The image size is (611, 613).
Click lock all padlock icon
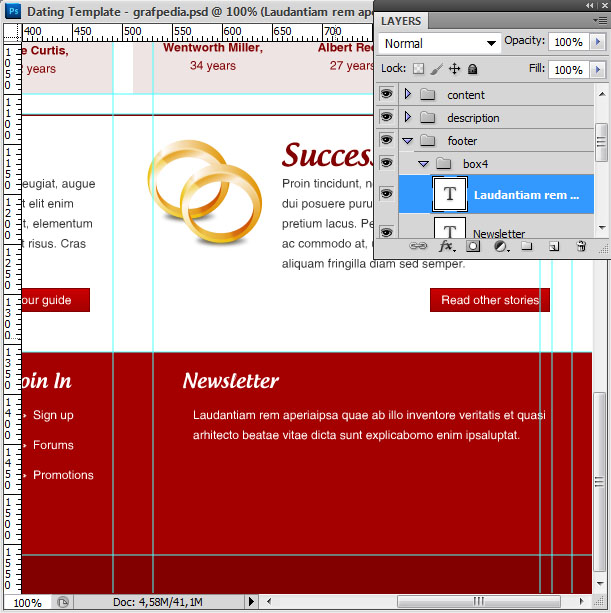click(x=473, y=69)
